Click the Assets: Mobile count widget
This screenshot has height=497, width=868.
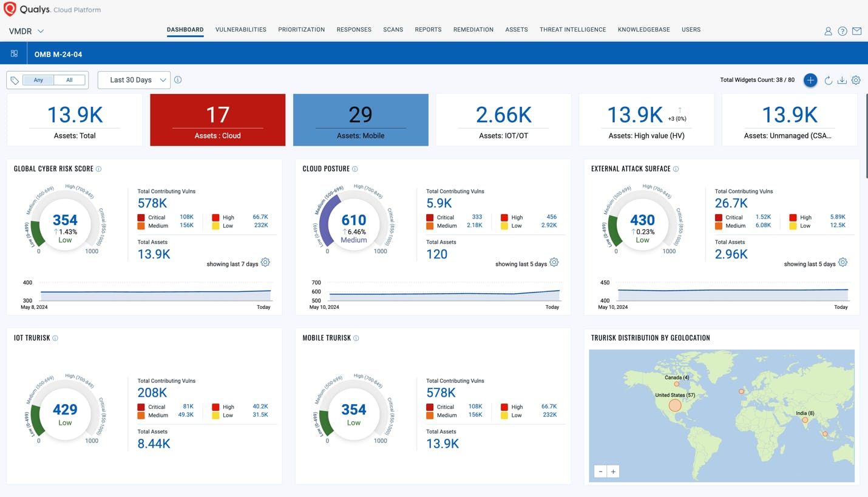click(361, 120)
